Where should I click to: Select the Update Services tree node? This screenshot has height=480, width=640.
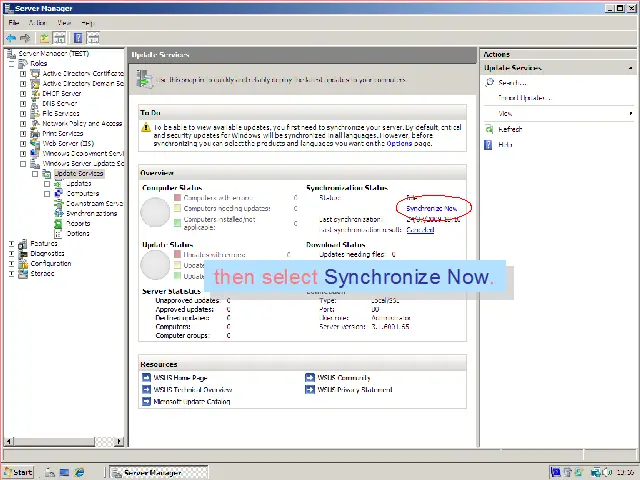pos(79,173)
